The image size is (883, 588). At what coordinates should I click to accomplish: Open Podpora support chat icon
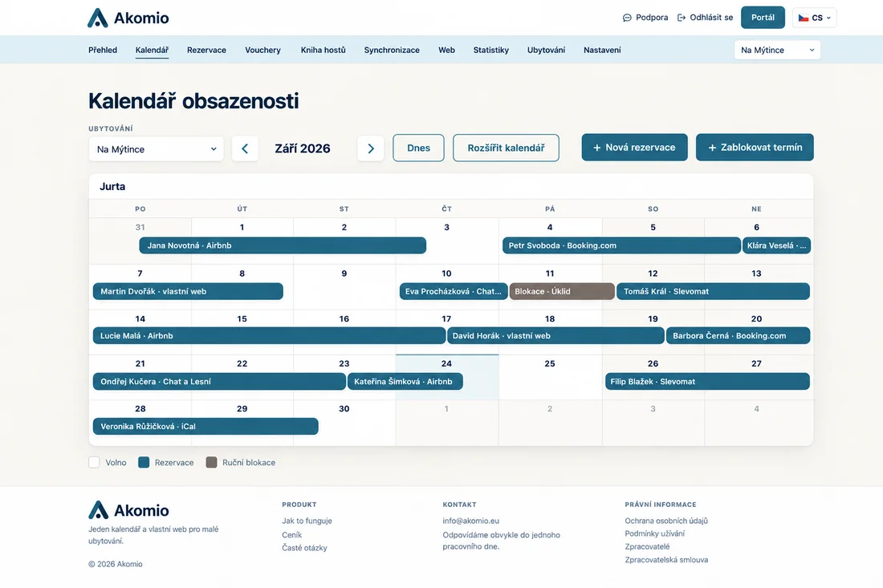pyautogui.click(x=627, y=18)
